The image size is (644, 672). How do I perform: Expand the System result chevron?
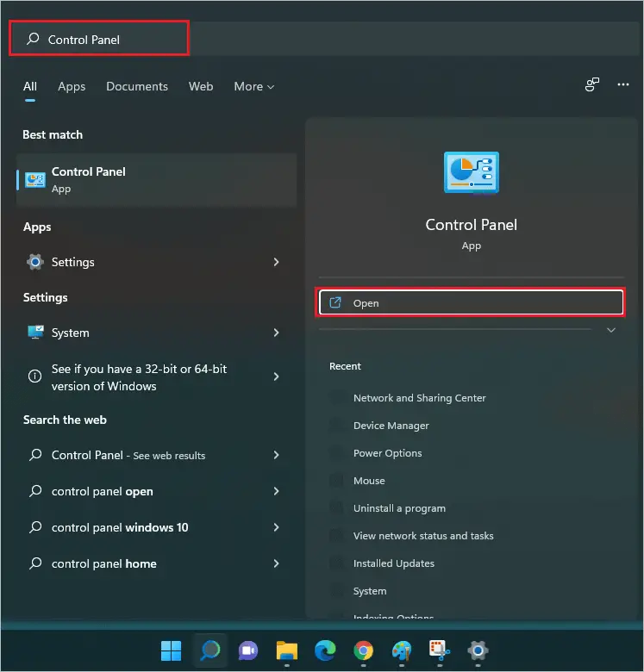point(276,333)
